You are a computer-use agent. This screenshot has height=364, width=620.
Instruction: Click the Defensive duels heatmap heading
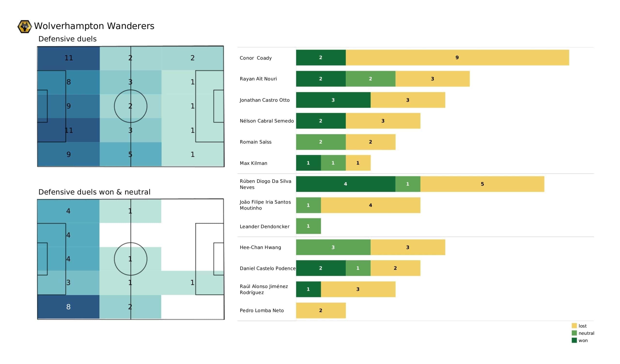(67, 39)
